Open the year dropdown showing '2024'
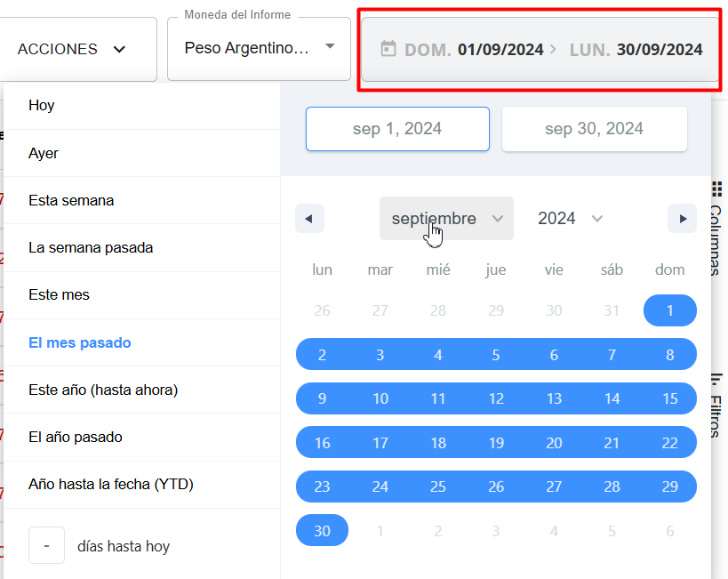Screen dimensions: 728x579 (x=570, y=218)
